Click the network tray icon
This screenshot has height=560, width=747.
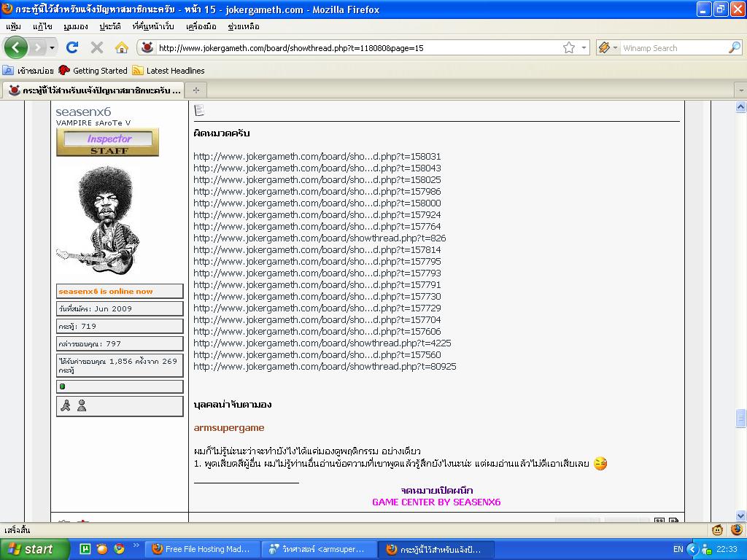pos(706,549)
